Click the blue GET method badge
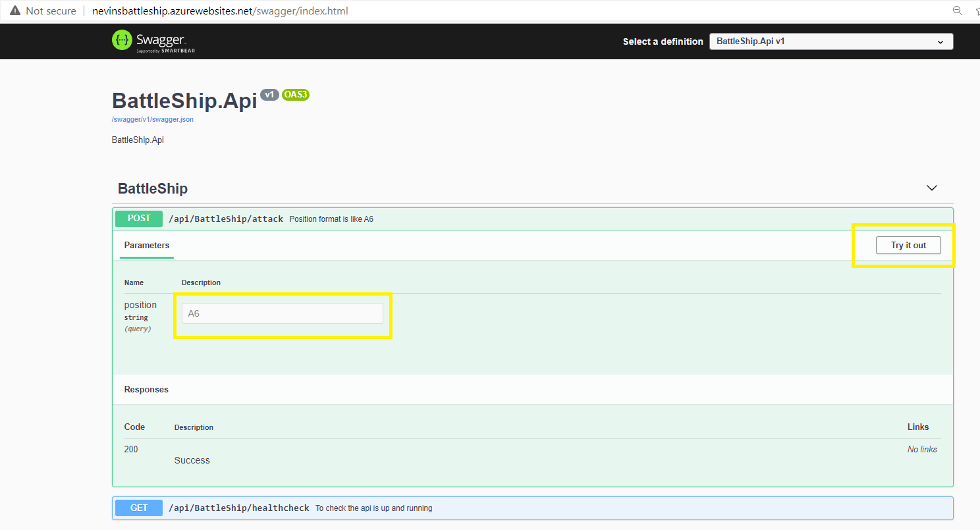Screen dimensions: 980x530 click(x=139, y=508)
